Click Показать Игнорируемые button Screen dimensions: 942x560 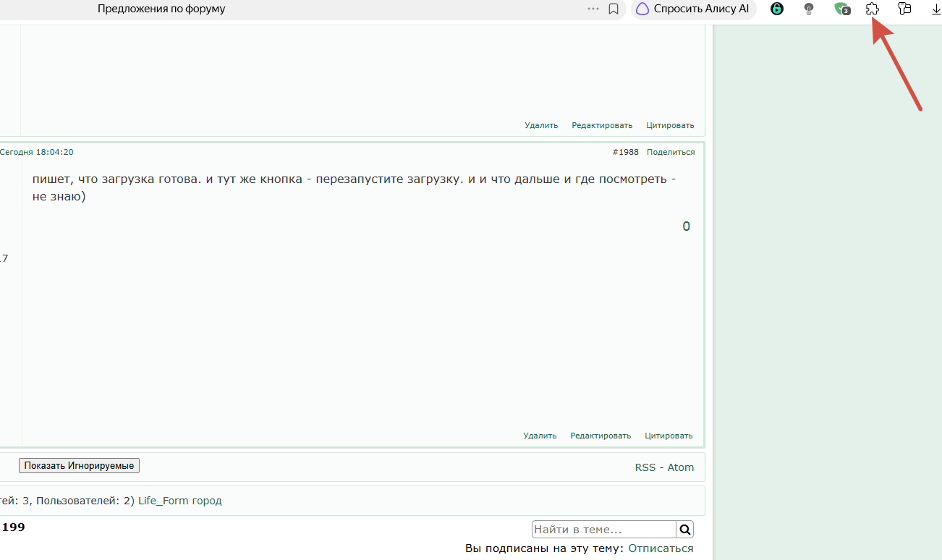pos(79,466)
